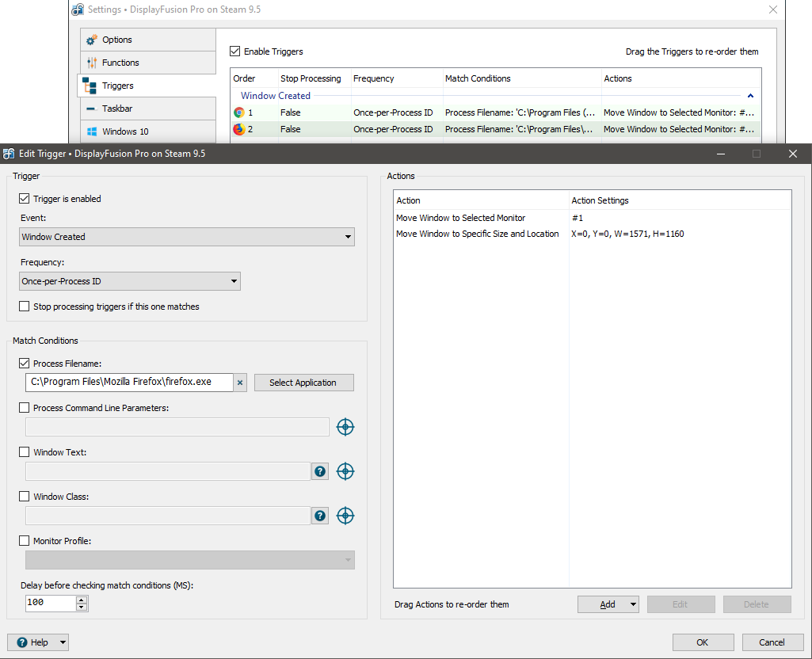Click the Firefox icon in trigger row 2
This screenshot has height=659, width=812.
[238, 129]
